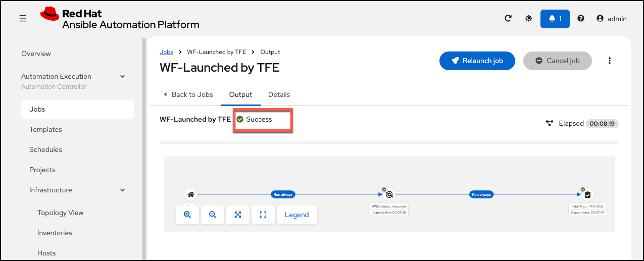The height and width of the screenshot is (261, 644).
Task: Toggle the theme settings sun icon
Action: point(529,19)
